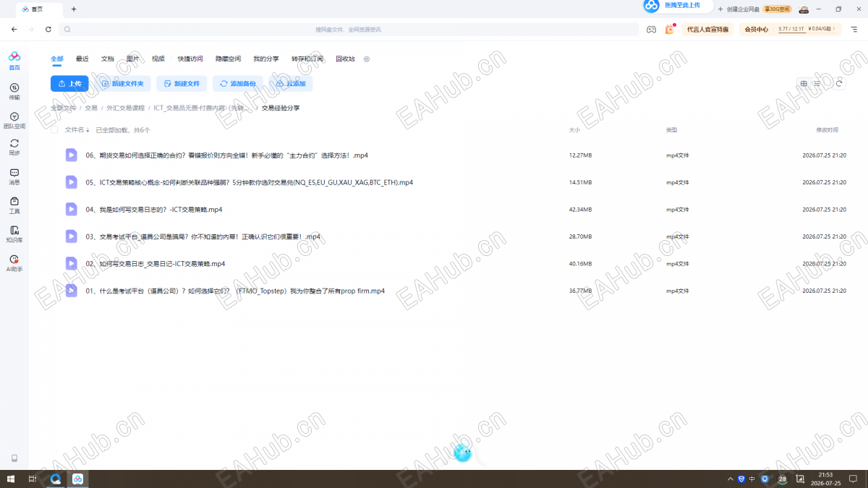Switch to list view icon
Viewport: 868px width, 488px height.
click(817, 84)
